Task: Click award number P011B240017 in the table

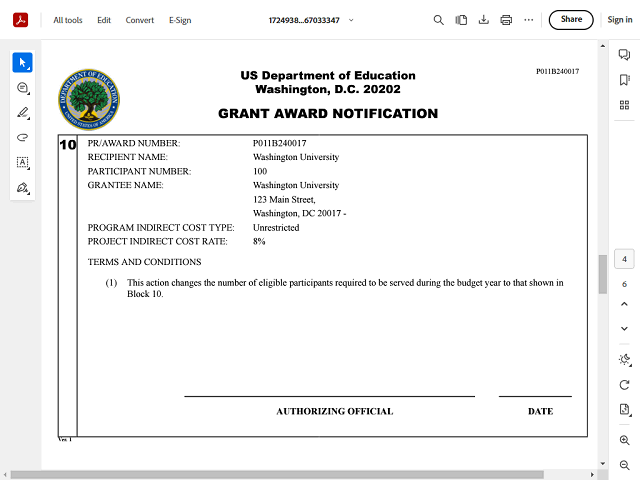Action: pyautogui.click(x=280, y=143)
